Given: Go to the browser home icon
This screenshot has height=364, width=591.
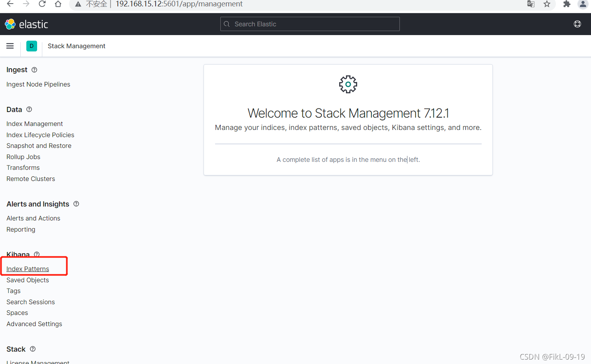Looking at the screenshot, I should click(x=58, y=4).
